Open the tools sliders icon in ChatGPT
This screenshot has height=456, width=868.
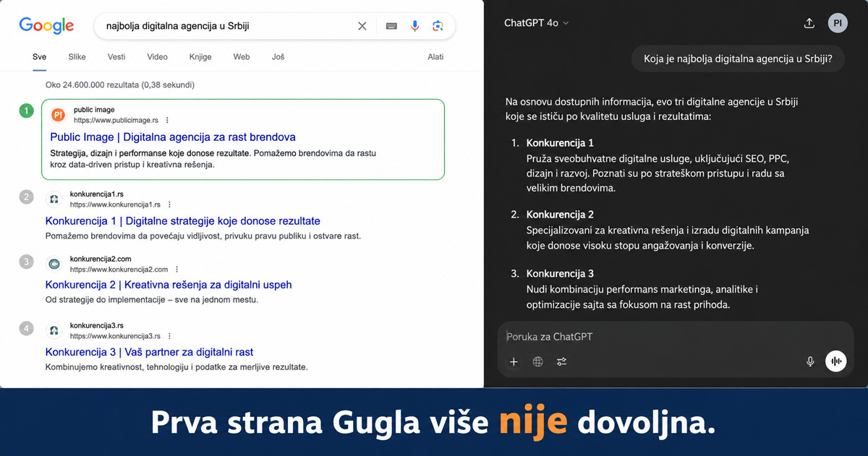point(561,362)
